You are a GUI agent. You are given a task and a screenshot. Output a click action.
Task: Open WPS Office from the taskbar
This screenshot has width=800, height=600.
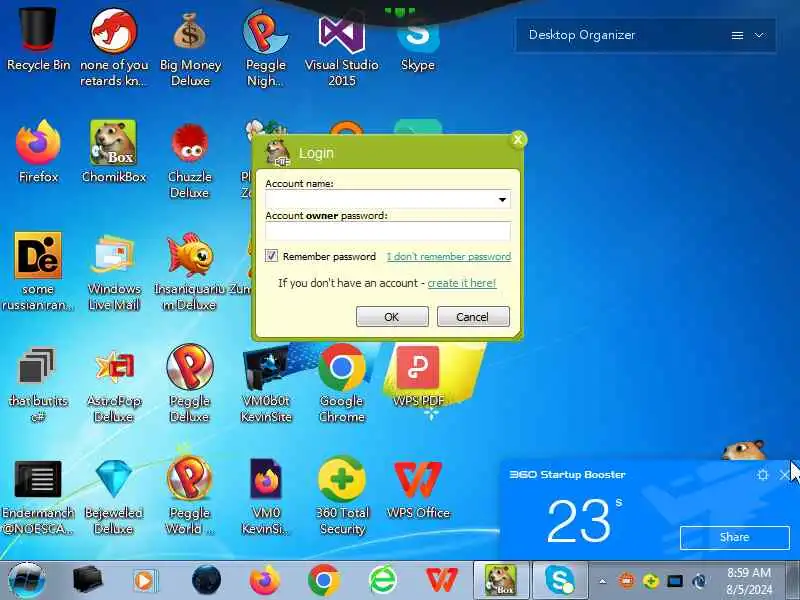[x=441, y=580]
